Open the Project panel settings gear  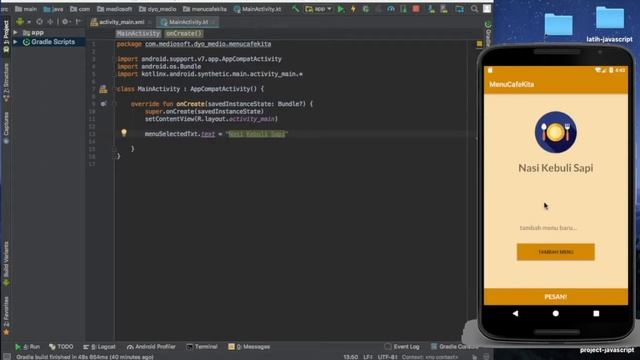(65, 22)
